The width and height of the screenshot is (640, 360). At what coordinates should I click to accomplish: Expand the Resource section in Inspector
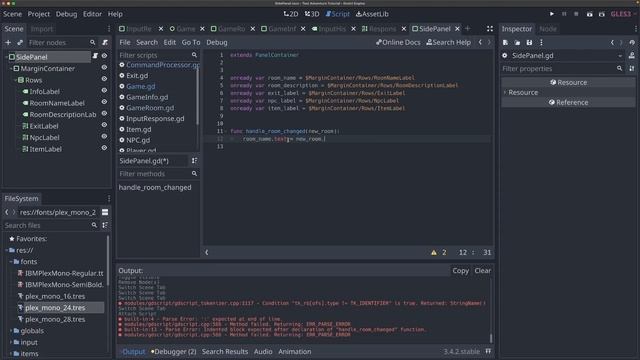coord(505,92)
